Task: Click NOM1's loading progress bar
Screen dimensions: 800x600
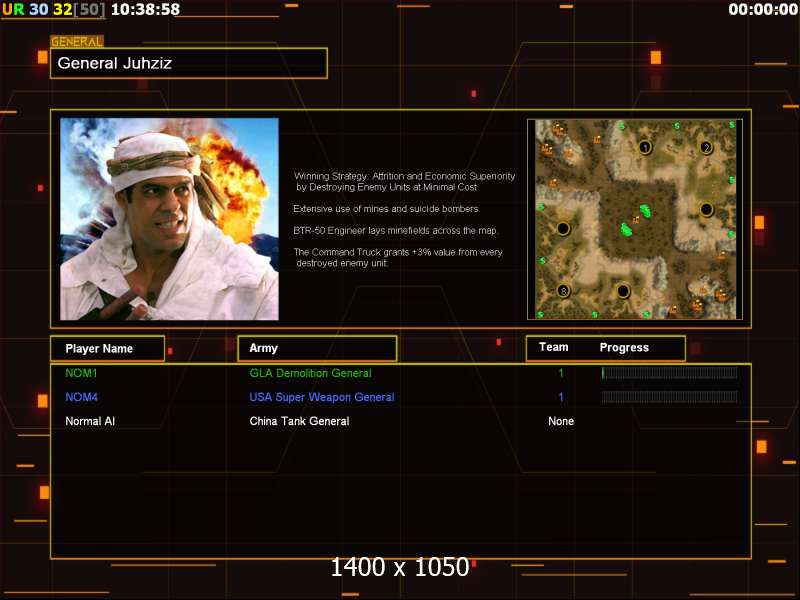Action: pyautogui.click(x=669, y=373)
